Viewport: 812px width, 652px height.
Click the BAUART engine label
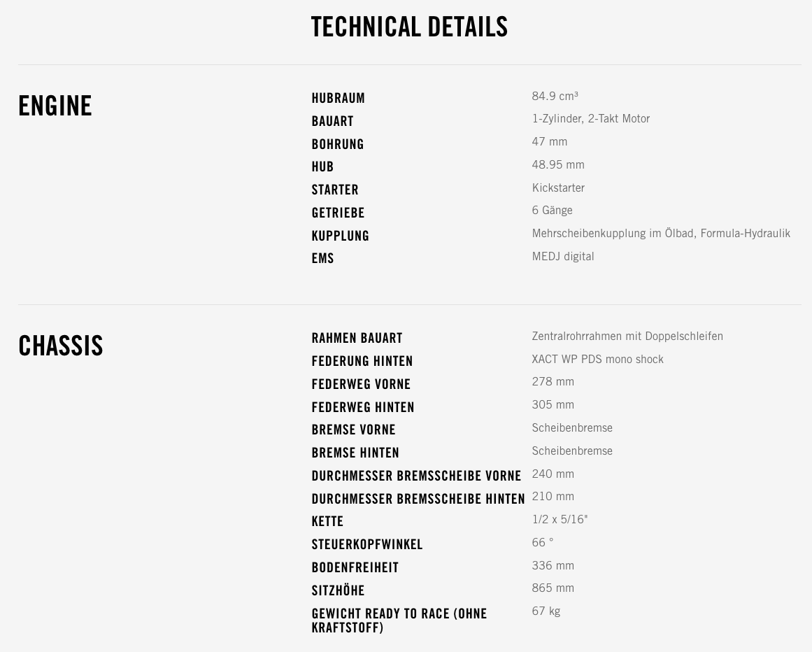click(x=332, y=122)
